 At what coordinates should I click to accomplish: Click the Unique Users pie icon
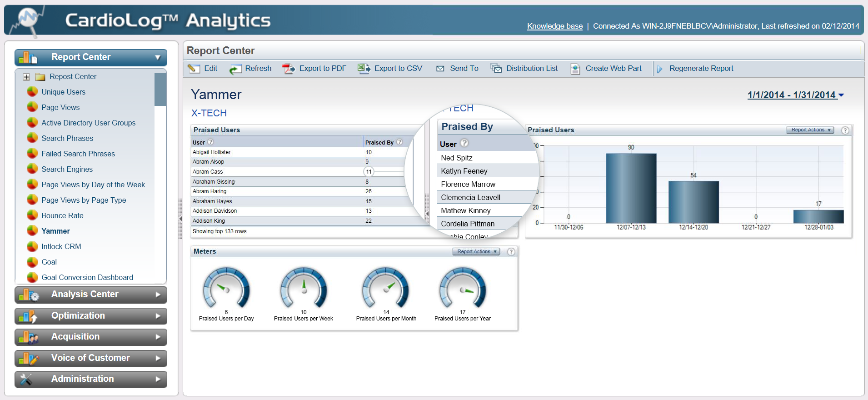point(32,92)
